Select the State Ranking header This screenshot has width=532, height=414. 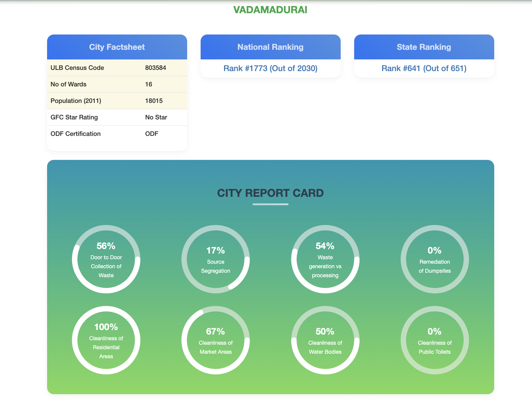[x=424, y=47]
